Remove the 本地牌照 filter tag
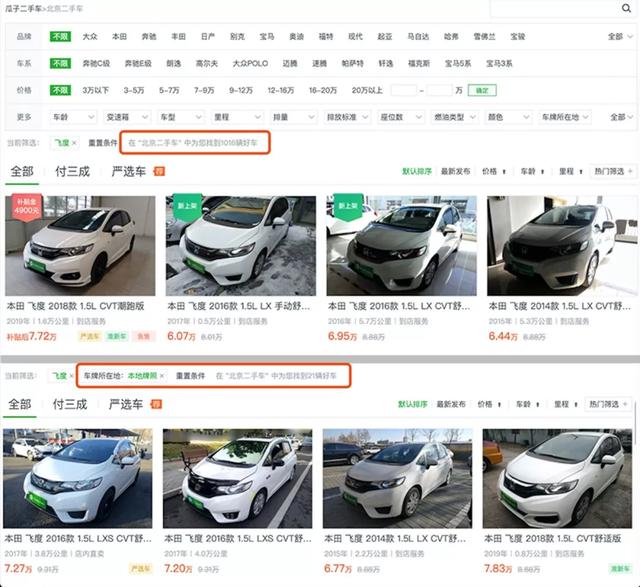 pyautogui.click(x=162, y=376)
